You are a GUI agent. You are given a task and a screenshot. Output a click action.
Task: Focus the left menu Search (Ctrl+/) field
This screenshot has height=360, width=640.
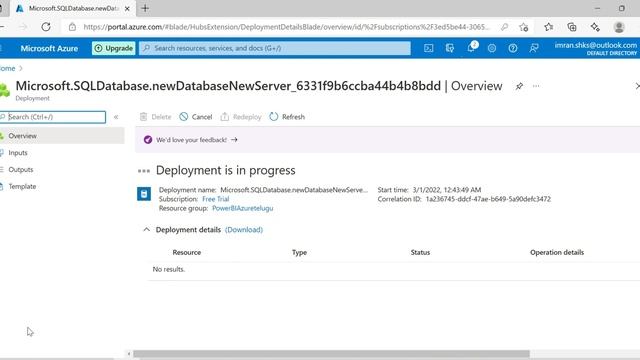[53, 117]
